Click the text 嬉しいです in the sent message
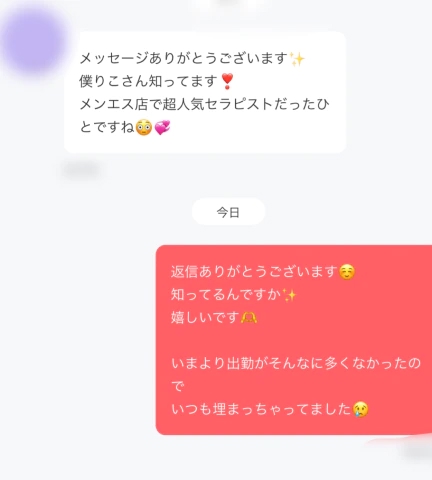 click(x=205, y=317)
